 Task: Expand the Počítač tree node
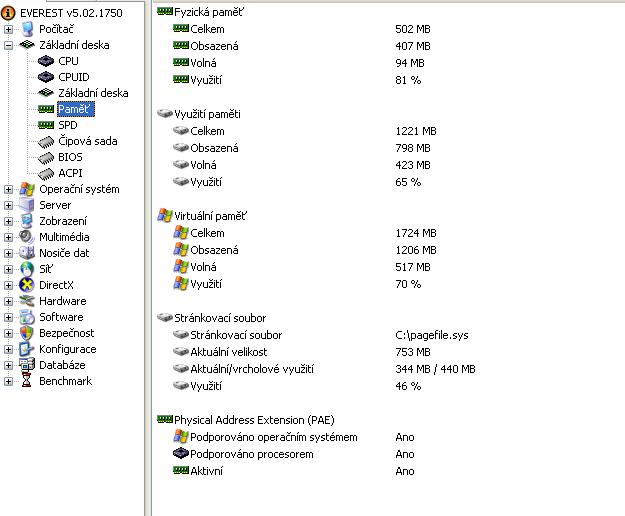[x=9, y=29]
